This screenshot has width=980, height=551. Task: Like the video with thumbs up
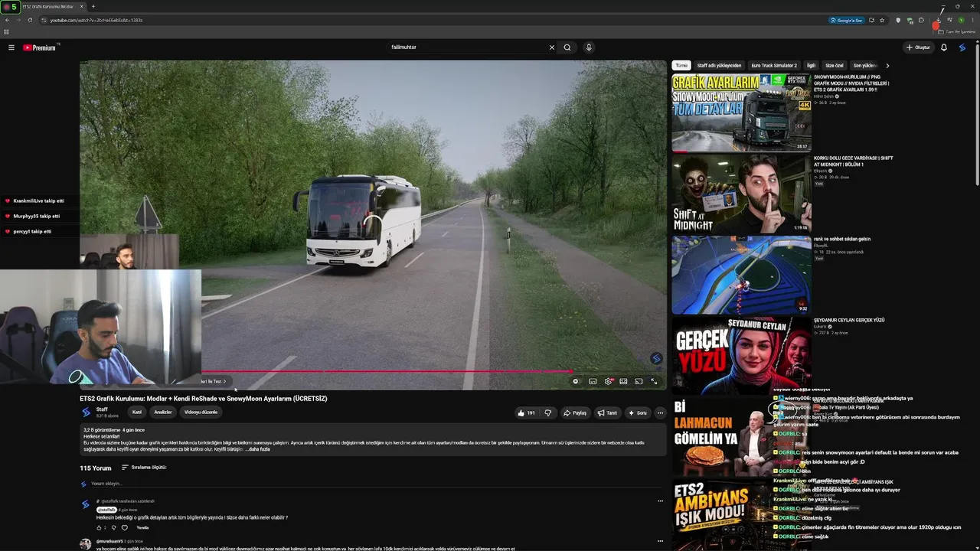527,413
